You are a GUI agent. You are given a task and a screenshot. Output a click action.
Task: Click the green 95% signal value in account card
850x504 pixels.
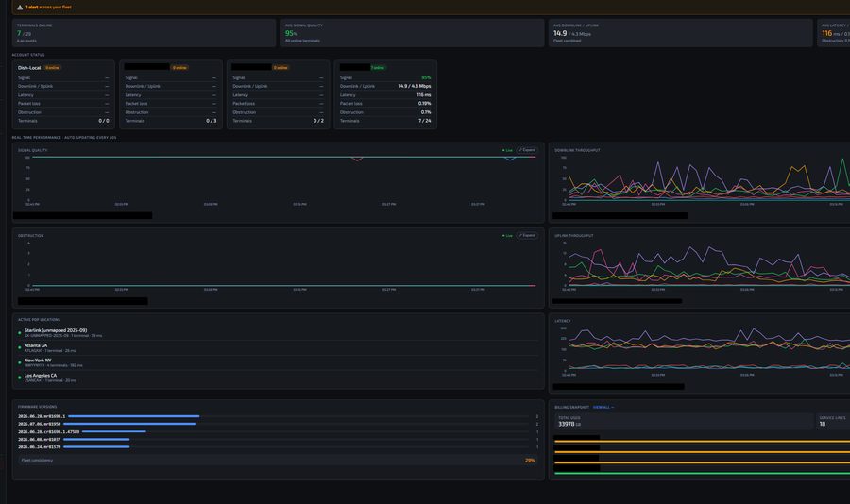point(426,77)
